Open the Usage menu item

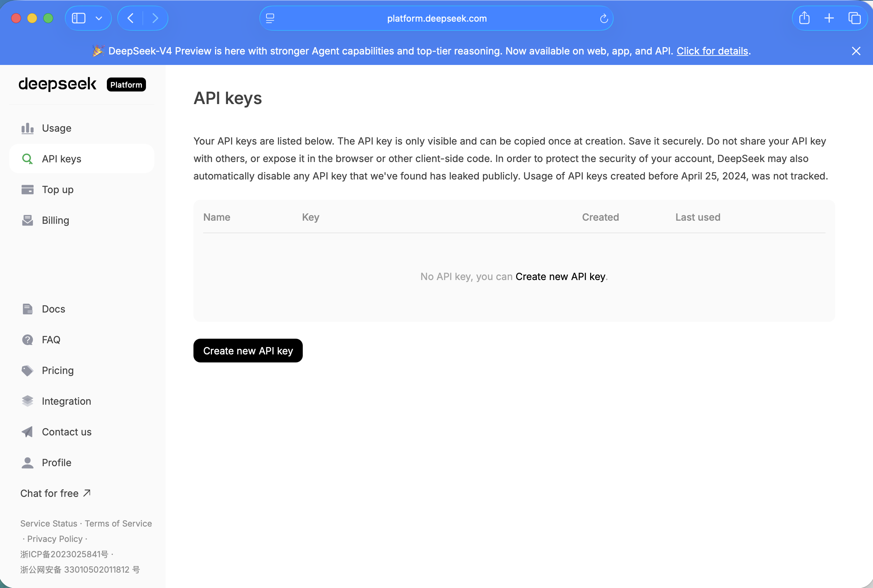(x=82, y=128)
